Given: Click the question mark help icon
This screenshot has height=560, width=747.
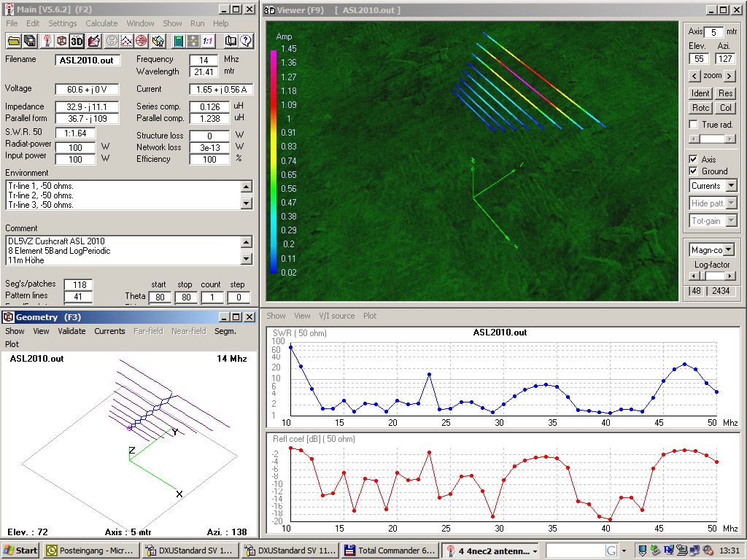Looking at the screenshot, I should tap(246, 41).
